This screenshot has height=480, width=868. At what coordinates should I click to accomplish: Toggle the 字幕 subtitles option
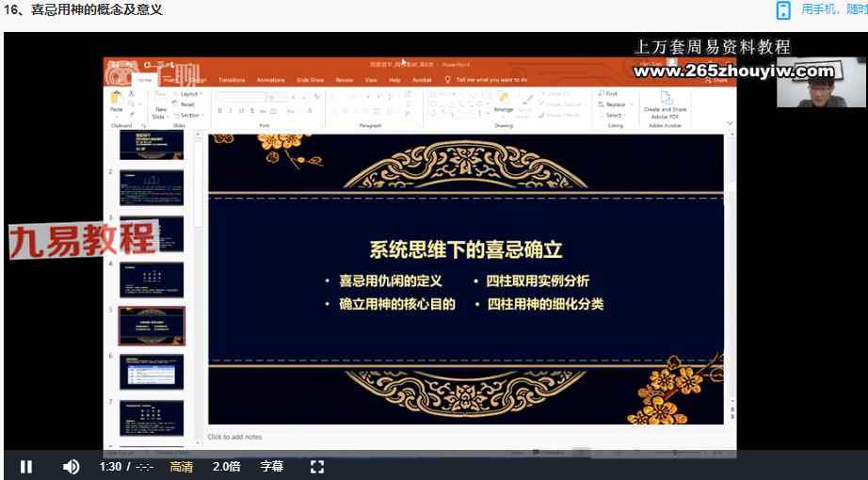(271, 466)
